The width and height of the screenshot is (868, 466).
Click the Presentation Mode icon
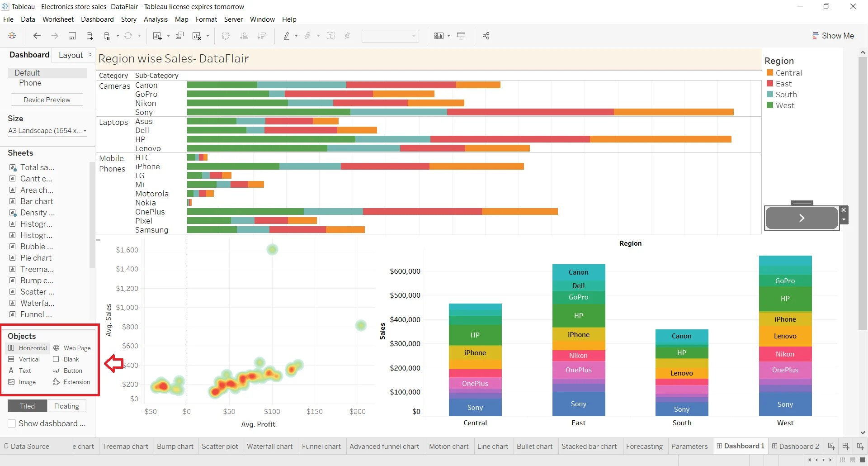tap(461, 36)
